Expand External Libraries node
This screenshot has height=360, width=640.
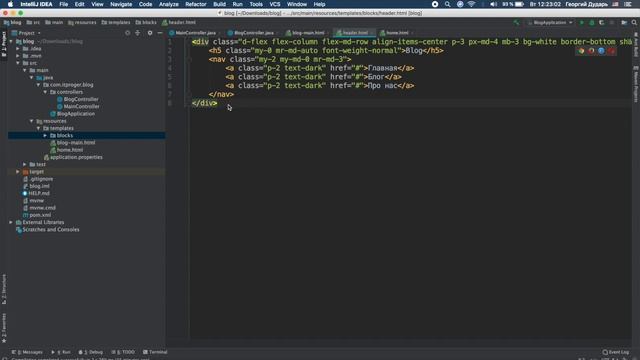(x=11, y=222)
